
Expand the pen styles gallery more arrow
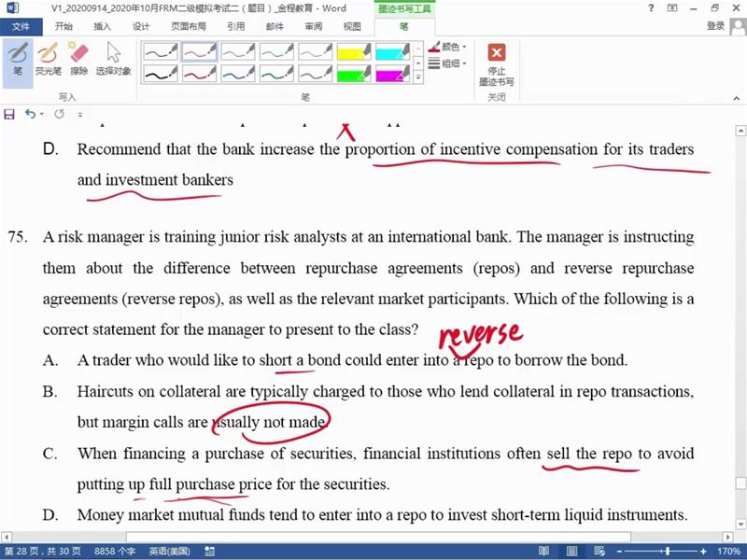click(417, 78)
